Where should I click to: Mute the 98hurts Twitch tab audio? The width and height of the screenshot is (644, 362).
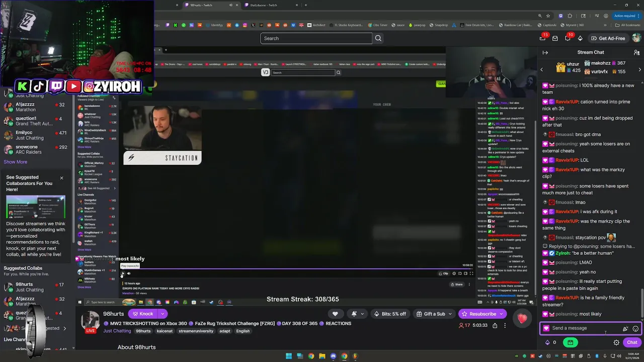[231, 5]
